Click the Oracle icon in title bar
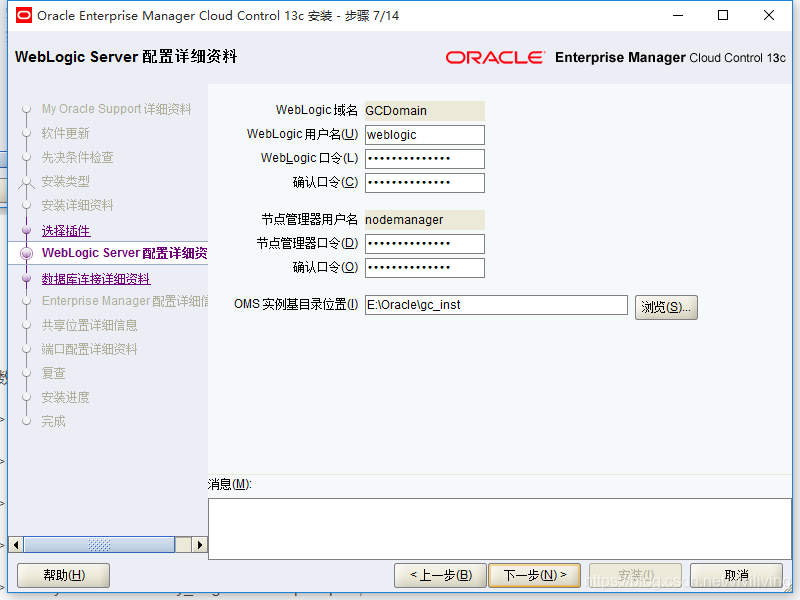 point(23,16)
